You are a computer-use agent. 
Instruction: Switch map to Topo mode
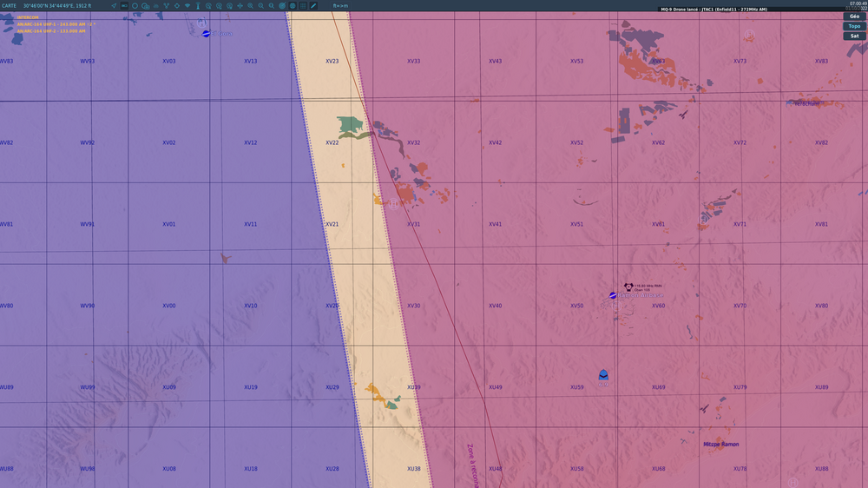pos(854,26)
